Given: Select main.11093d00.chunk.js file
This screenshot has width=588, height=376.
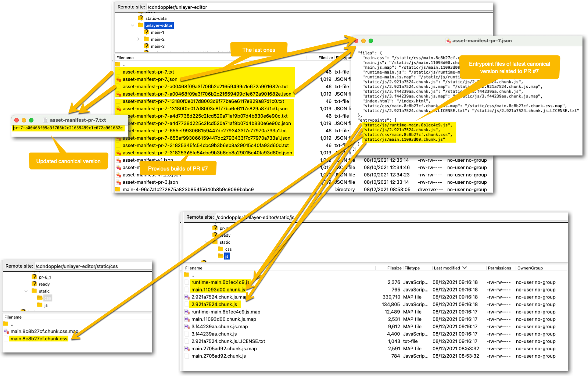Looking at the screenshot, I should 218,290.
